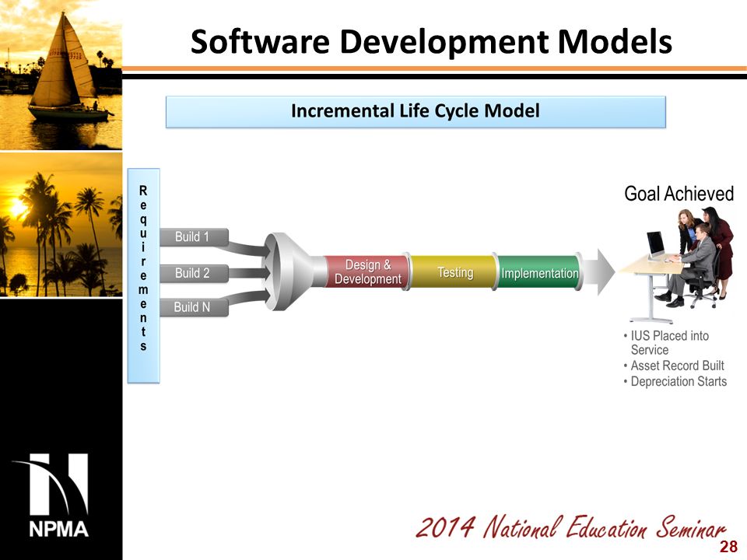Click the slide number 28
Image resolution: width=747 pixels, height=560 pixels.
point(728,547)
